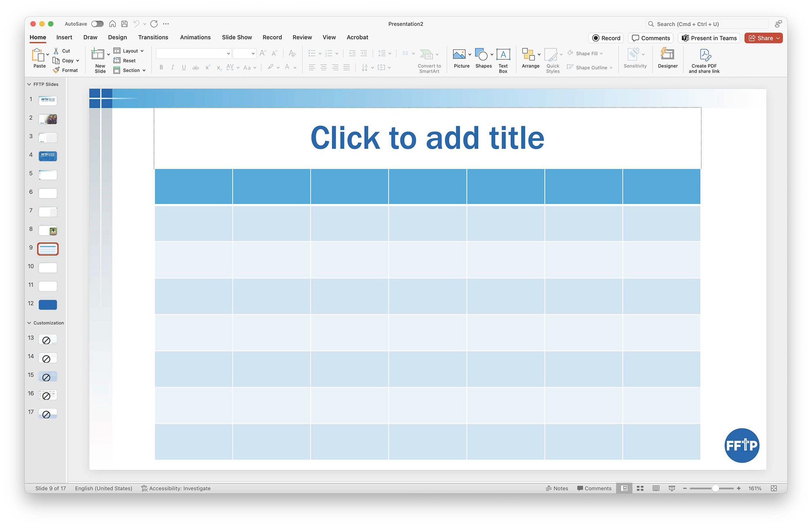This screenshot has width=812, height=526.
Task: Open Reading View from status bar
Action: [656, 488]
